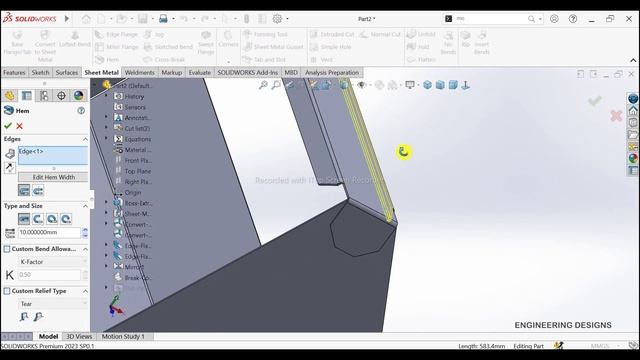
Task: Select the Rolled hem type button
Action: pyautogui.click(x=66, y=219)
